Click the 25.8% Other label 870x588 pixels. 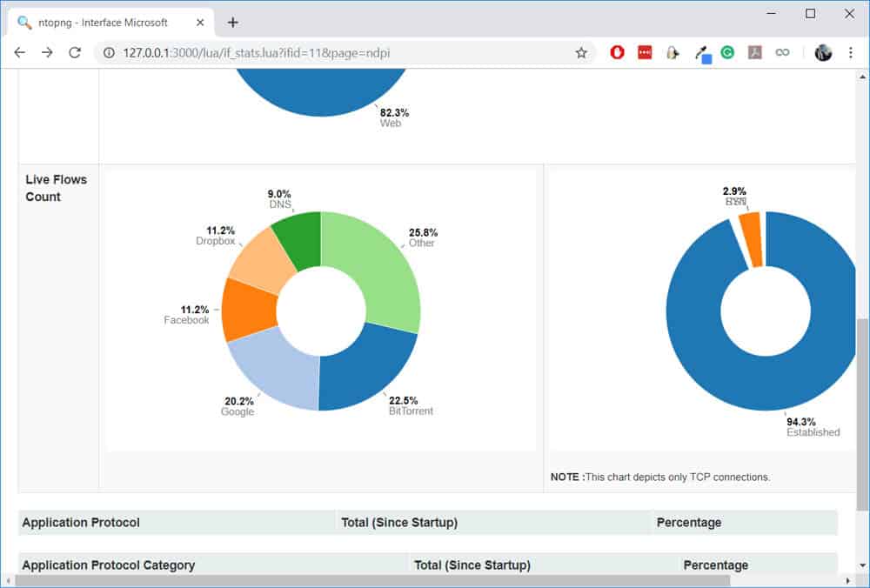click(x=423, y=237)
